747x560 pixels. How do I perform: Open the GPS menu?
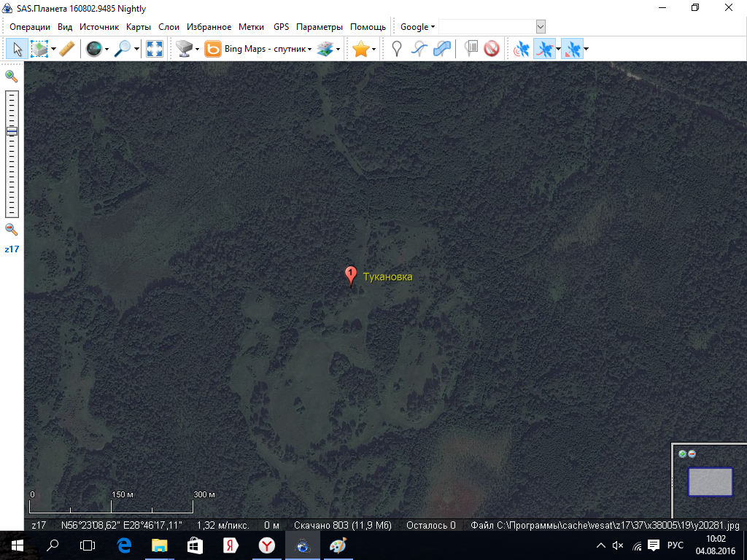(281, 27)
